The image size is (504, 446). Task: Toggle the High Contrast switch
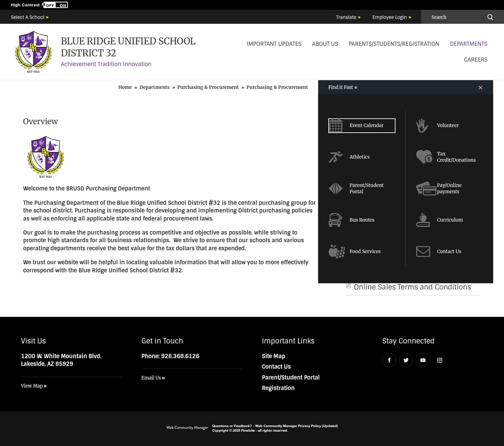(56, 5)
